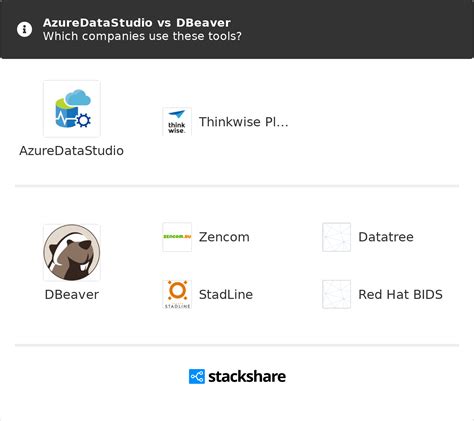Open the Datatree company name
The height and width of the screenshot is (421, 474).
386,237
